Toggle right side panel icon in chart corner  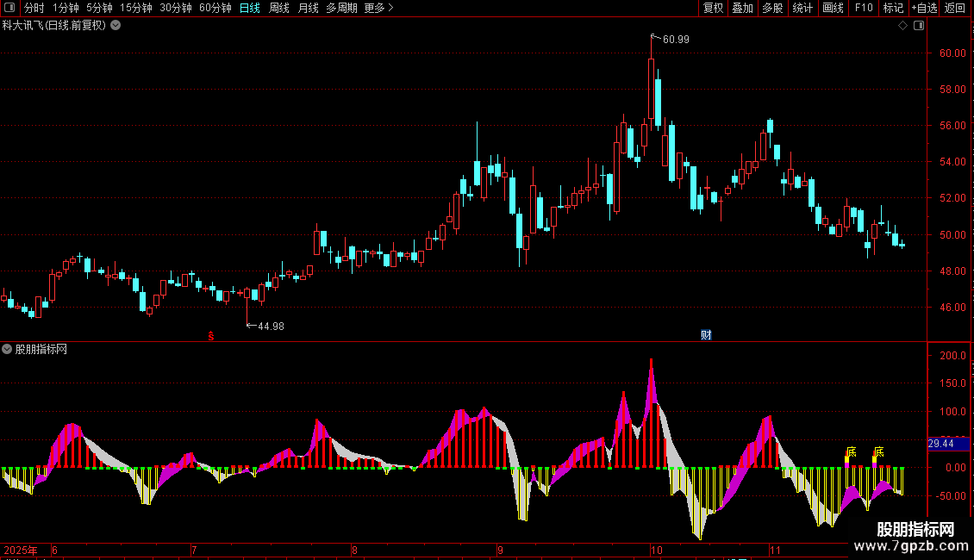919,26
